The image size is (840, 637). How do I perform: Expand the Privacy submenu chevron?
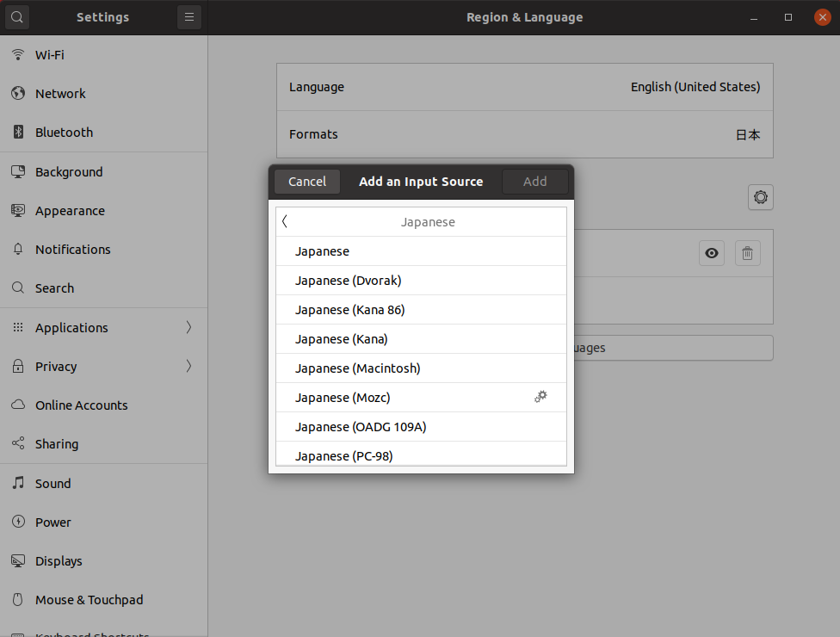188,366
